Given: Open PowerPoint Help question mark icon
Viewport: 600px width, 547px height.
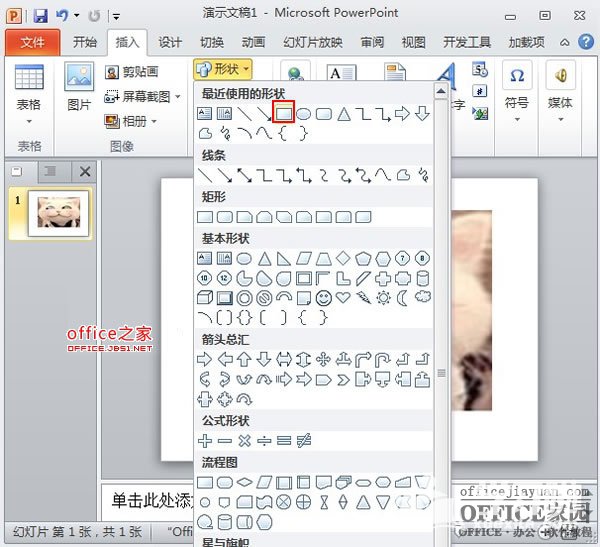Looking at the screenshot, I should pos(586,41).
